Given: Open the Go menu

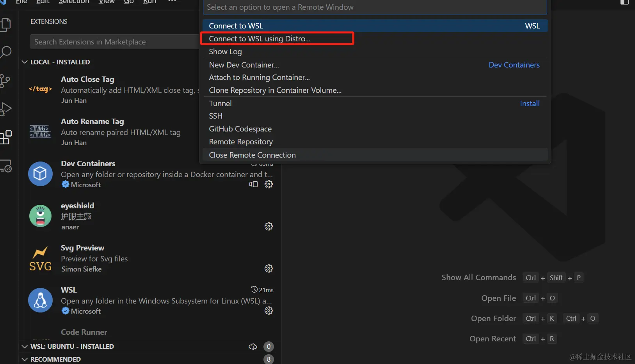Looking at the screenshot, I should click(129, 2).
